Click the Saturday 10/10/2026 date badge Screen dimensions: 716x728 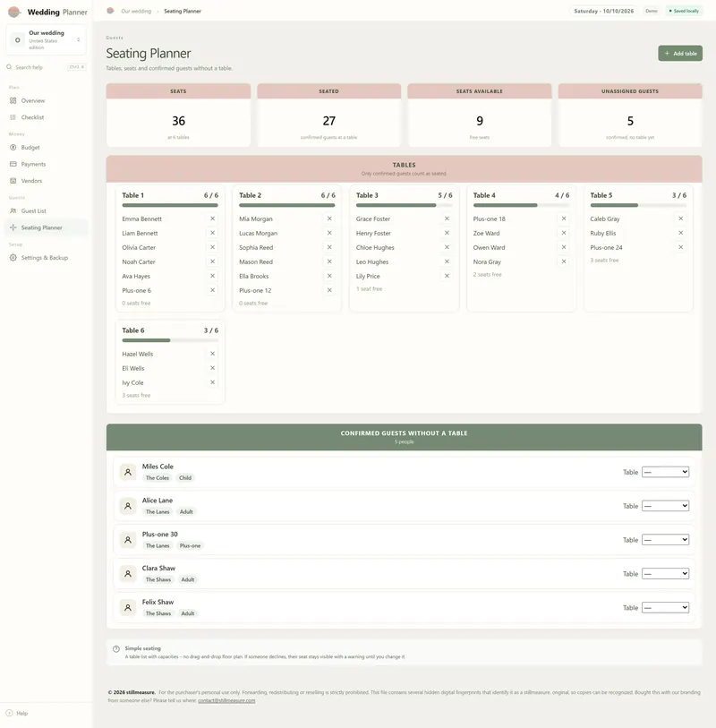pos(604,11)
